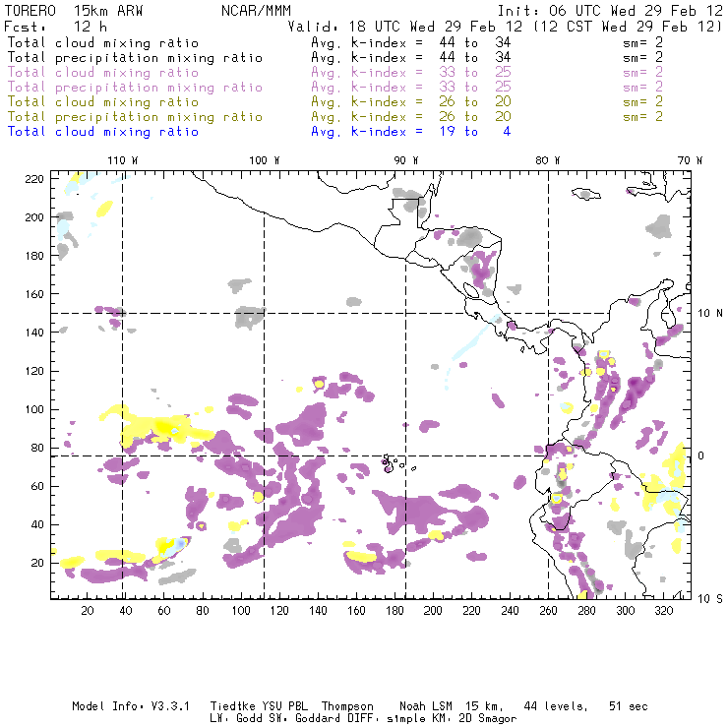Click the 'Valid: 18 UTC Wed 29 Feb 12' text
This screenshot has width=728, height=728.
click(404, 27)
